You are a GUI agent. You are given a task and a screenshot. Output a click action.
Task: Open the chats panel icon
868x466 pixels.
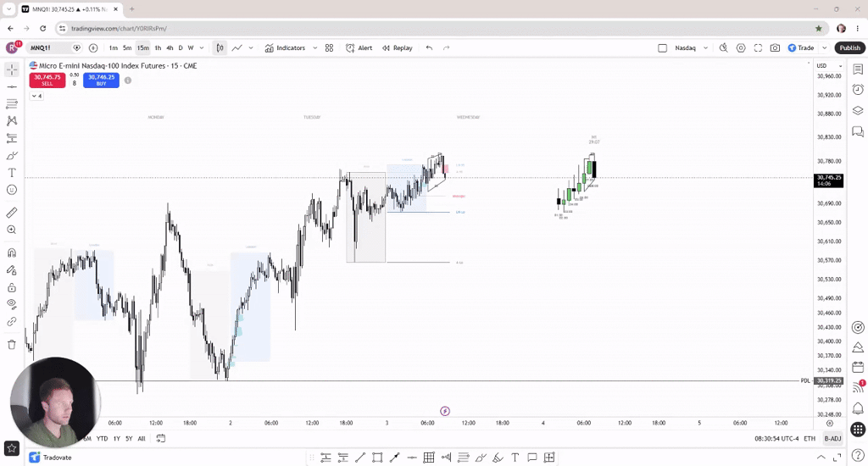click(858, 131)
